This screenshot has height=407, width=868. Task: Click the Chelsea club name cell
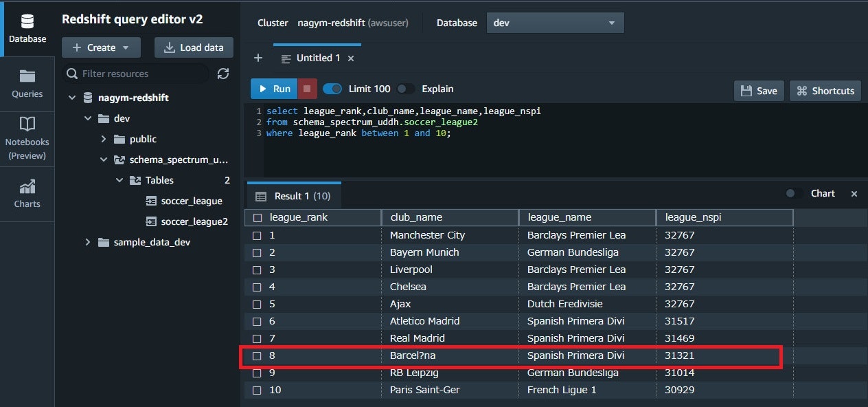[x=450, y=287]
